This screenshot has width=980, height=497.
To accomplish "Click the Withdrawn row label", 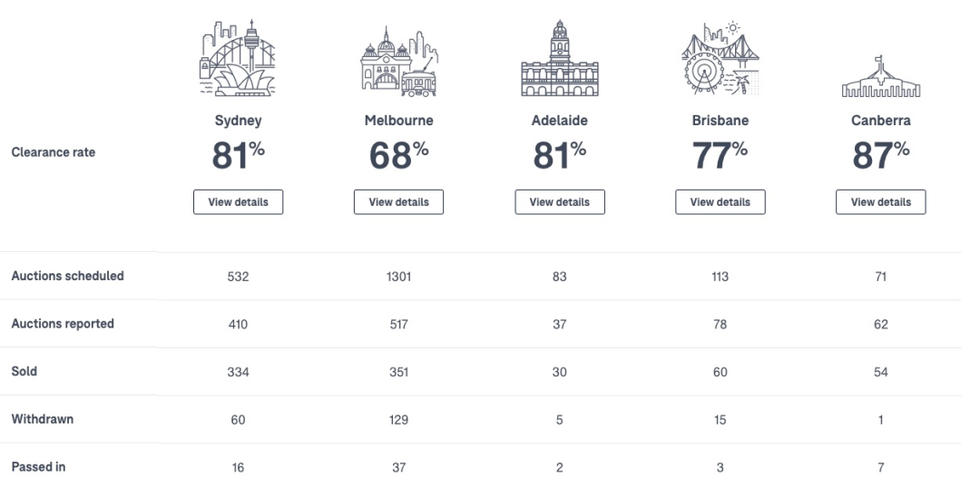I will [x=43, y=419].
